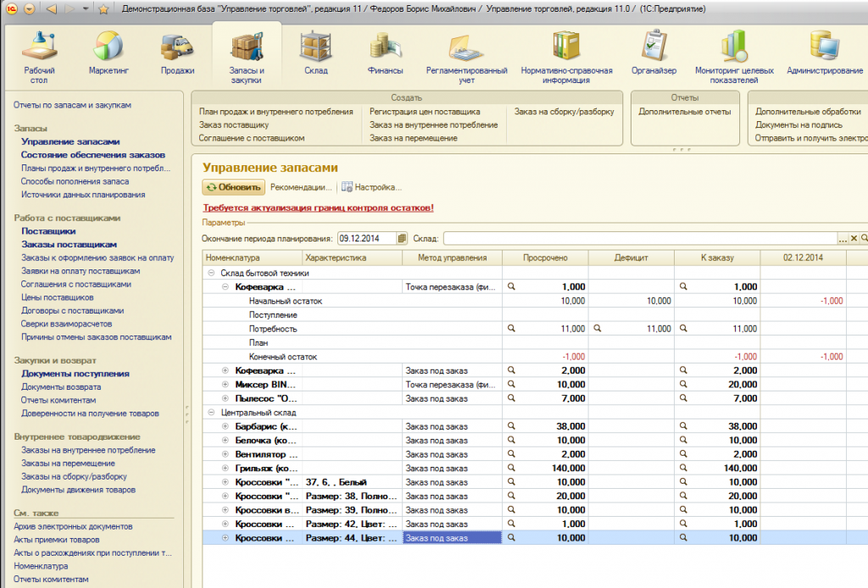The height and width of the screenshot is (588, 868).
Task: Click the calendar icon next to the planning date
Action: click(402, 238)
